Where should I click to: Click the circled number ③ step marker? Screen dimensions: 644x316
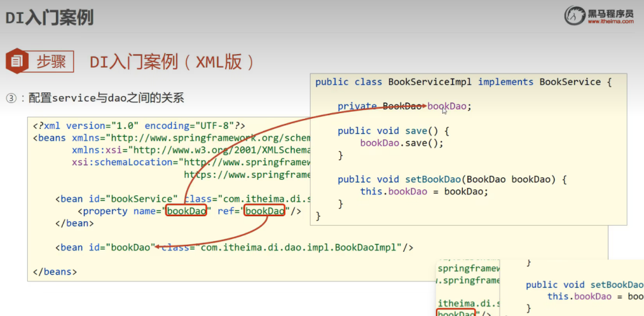click(11, 99)
